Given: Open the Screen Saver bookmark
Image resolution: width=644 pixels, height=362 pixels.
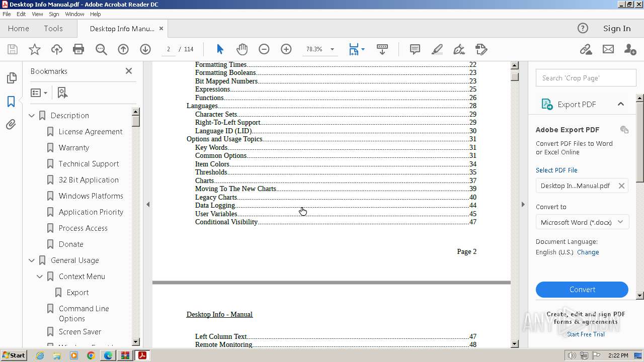Looking at the screenshot, I should (x=80, y=332).
